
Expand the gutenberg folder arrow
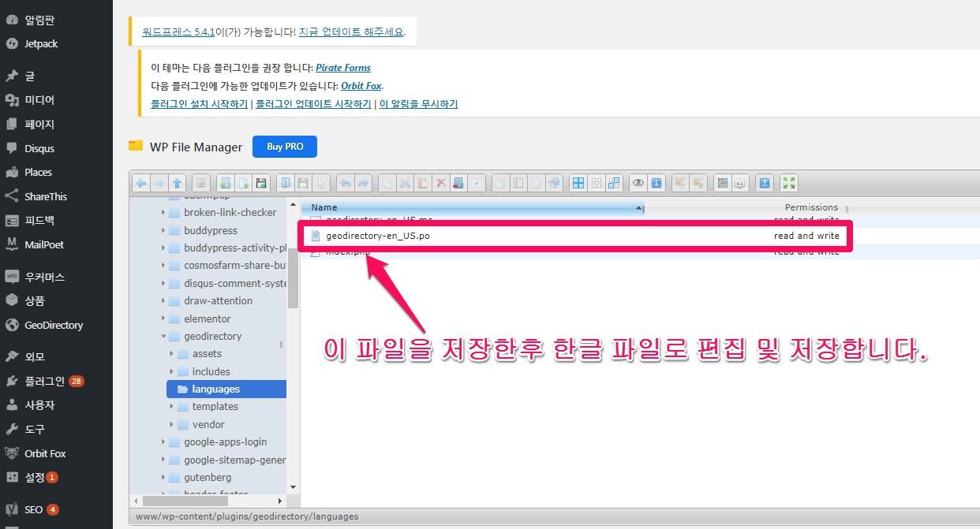(x=163, y=477)
